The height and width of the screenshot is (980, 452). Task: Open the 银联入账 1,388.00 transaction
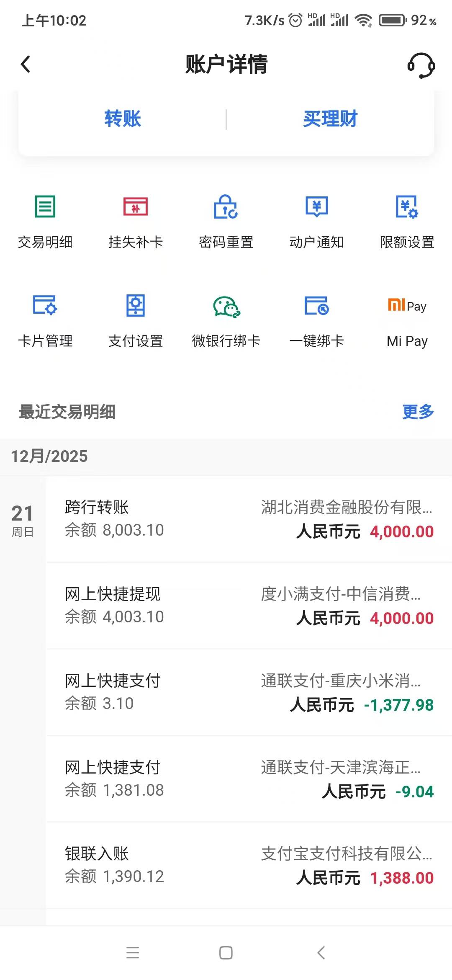point(249,865)
